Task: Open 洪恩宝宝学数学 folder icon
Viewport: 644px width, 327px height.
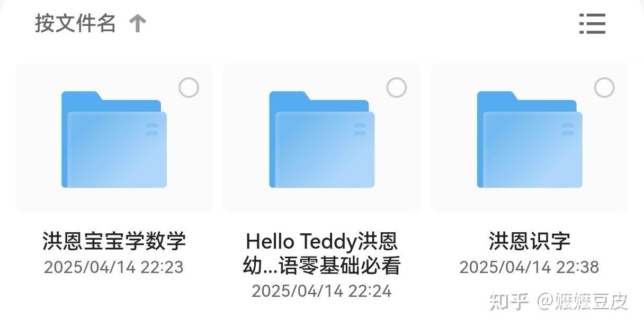Action: pyautogui.click(x=114, y=140)
